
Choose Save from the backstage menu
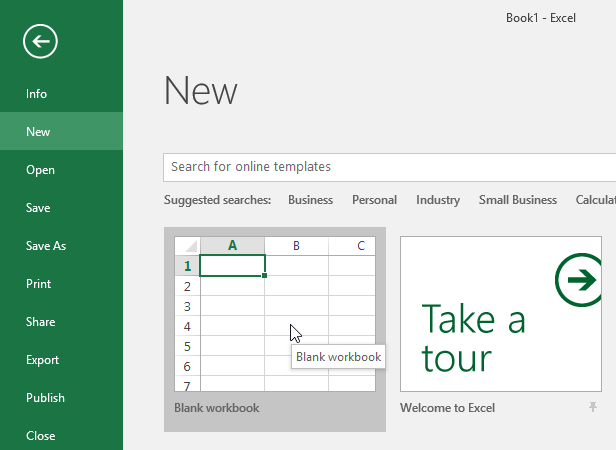coord(38,208)
